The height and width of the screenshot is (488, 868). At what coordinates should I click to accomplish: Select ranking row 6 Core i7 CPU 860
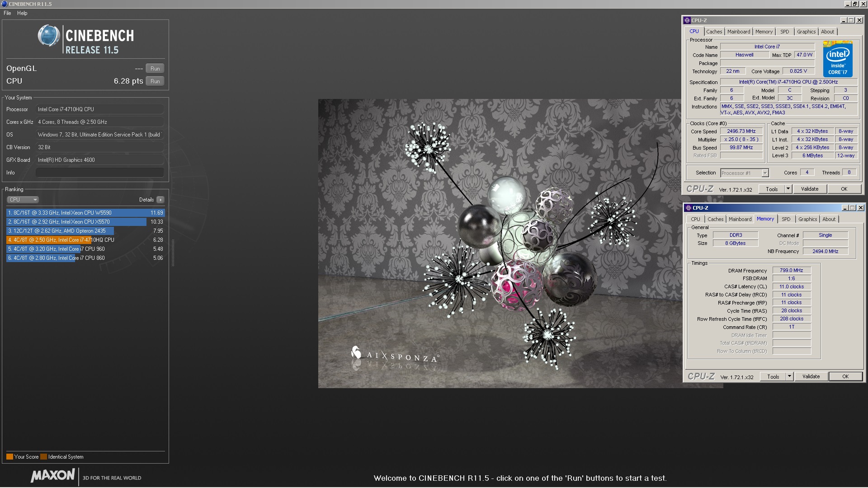85,258
